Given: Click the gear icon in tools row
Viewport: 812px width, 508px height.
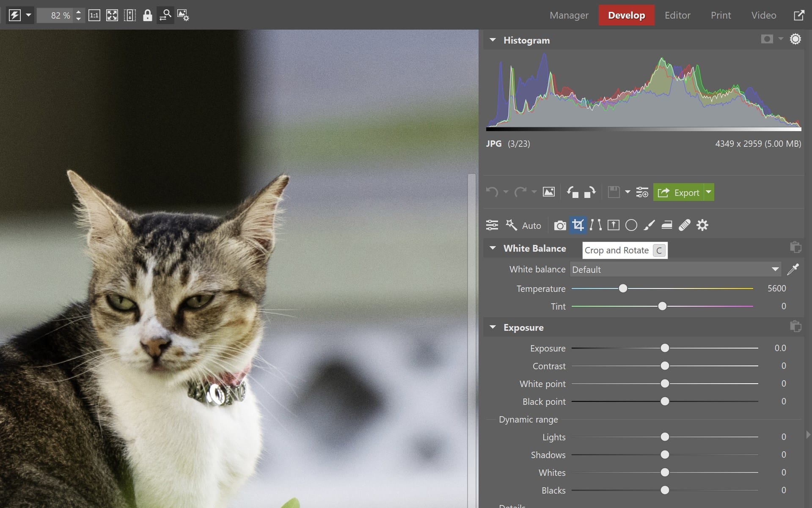Looking at the screenshot, I should 702,225.
